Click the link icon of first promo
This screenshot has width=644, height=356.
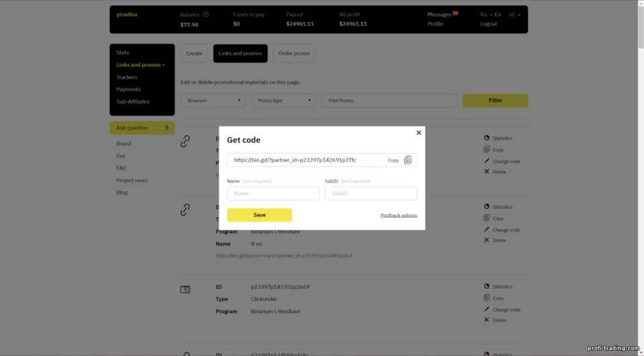[x=185, y=141]
